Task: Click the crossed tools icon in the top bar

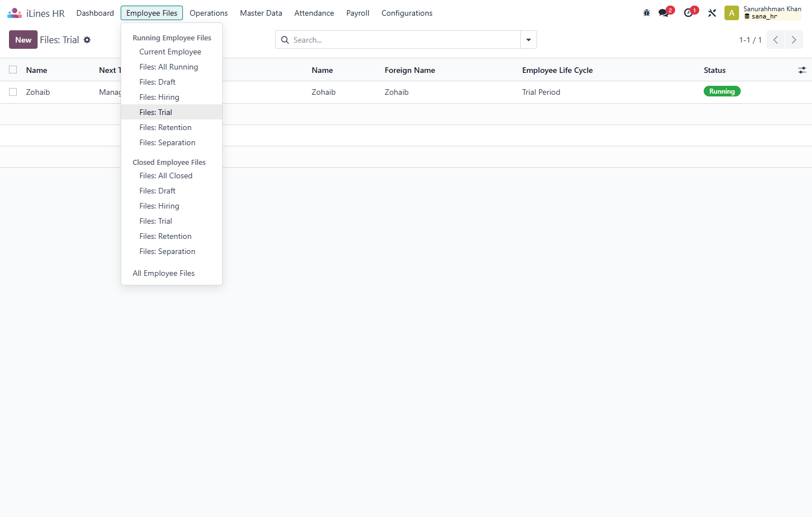Action: (x=712, y=13)
